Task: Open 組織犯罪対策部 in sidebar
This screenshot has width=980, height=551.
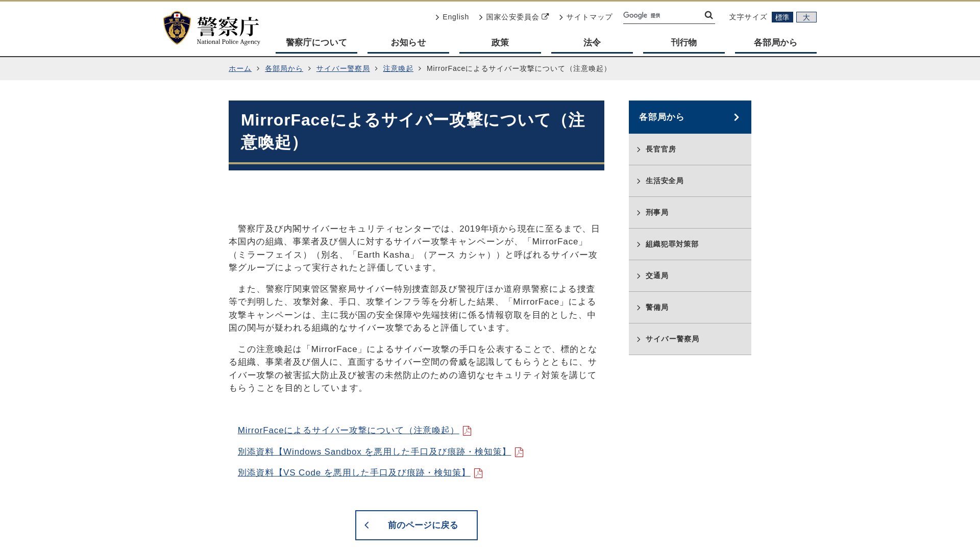Action: [x=690, y=244]
